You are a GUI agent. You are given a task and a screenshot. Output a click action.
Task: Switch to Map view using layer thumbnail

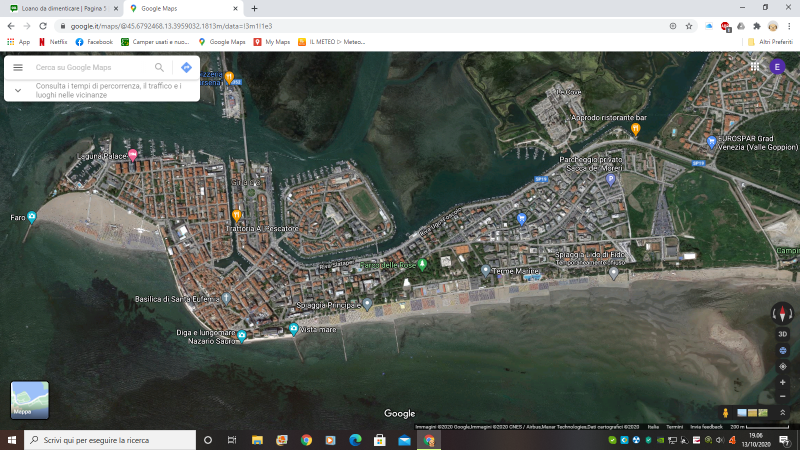click(30, 399)
